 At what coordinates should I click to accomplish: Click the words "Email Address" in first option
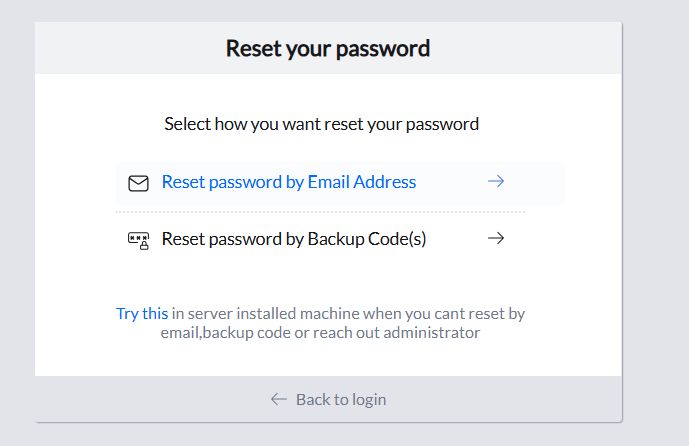(x=362, y=182)
